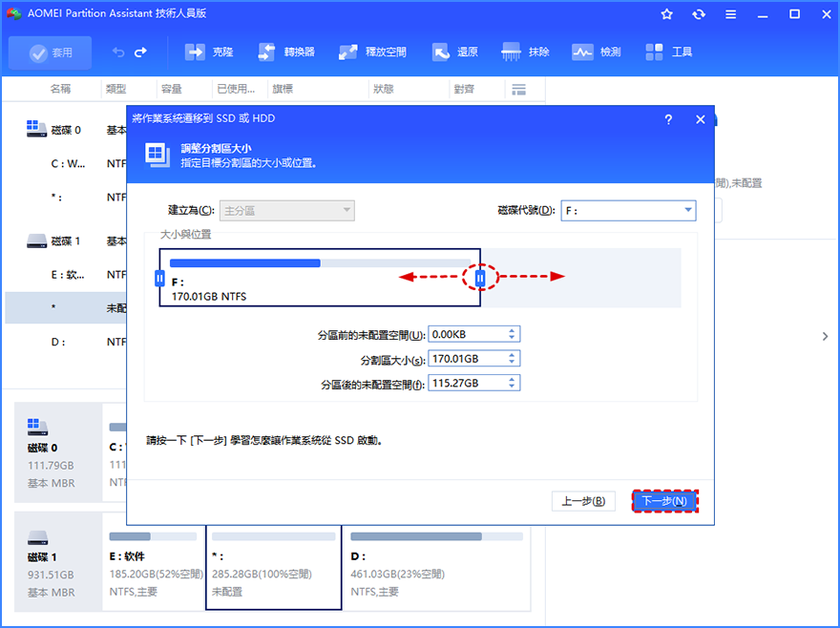The width and height of the screenshot is (840, 628).
Task: Open the column settings list icon
Action: [x=518, y=90]
